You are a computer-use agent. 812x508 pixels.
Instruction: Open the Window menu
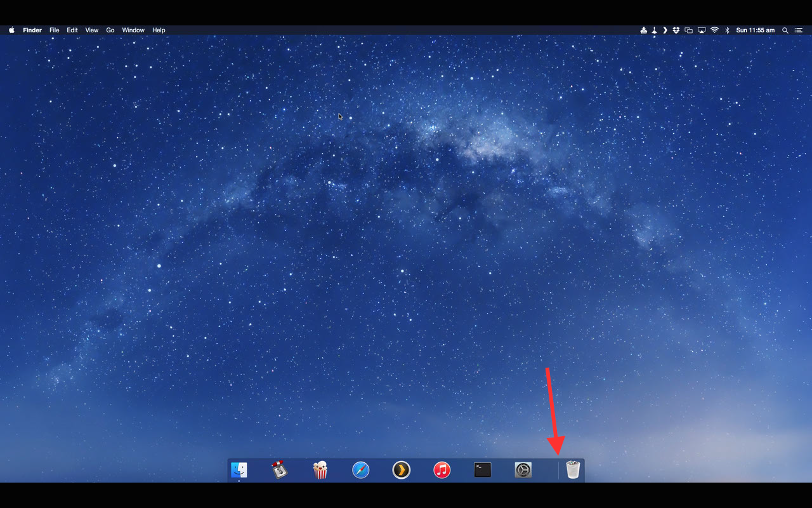point(133,30)
